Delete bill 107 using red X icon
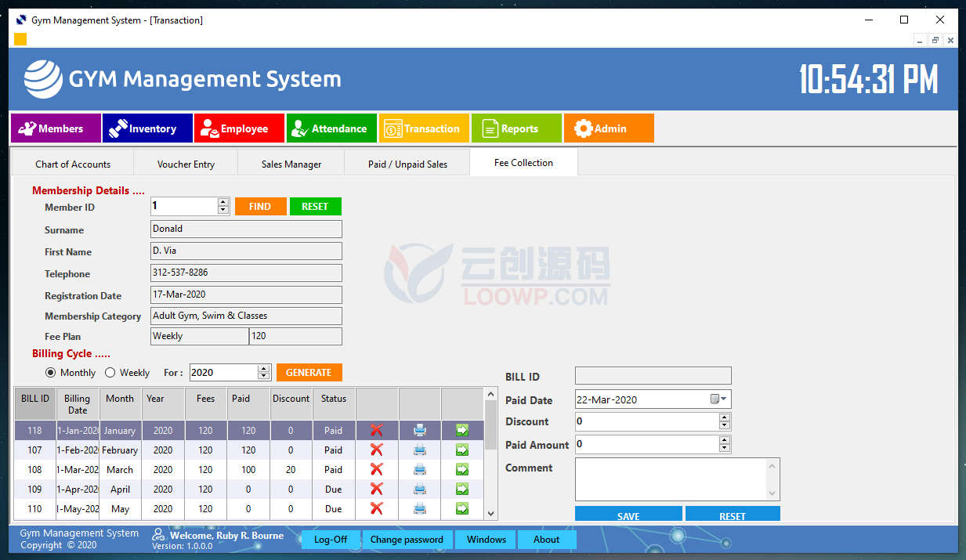This screenshot has height=560, width=966. point(377,450)
